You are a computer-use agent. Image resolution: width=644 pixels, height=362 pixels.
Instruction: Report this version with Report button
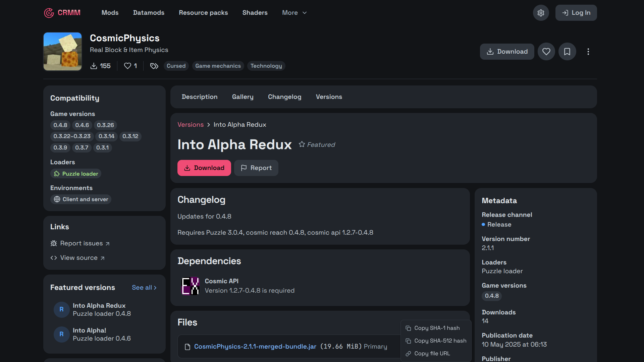pyautogui.click(x=256, y=168)
